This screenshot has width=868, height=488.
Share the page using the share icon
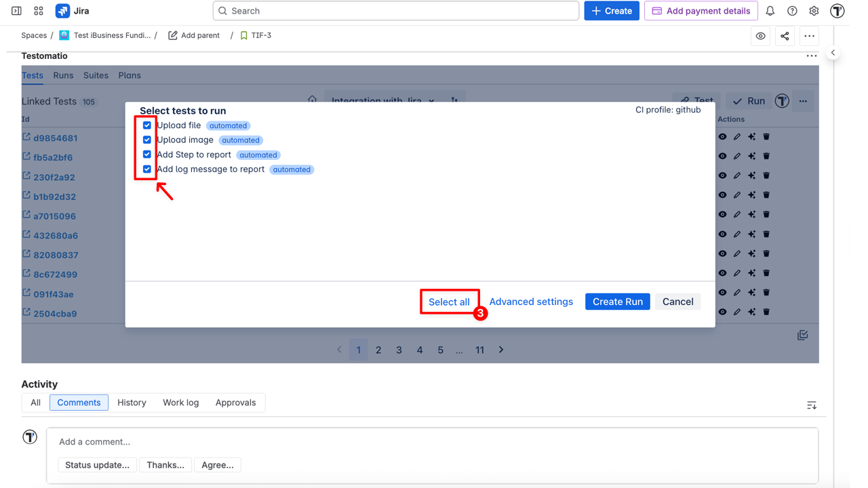tap(785, 35)
